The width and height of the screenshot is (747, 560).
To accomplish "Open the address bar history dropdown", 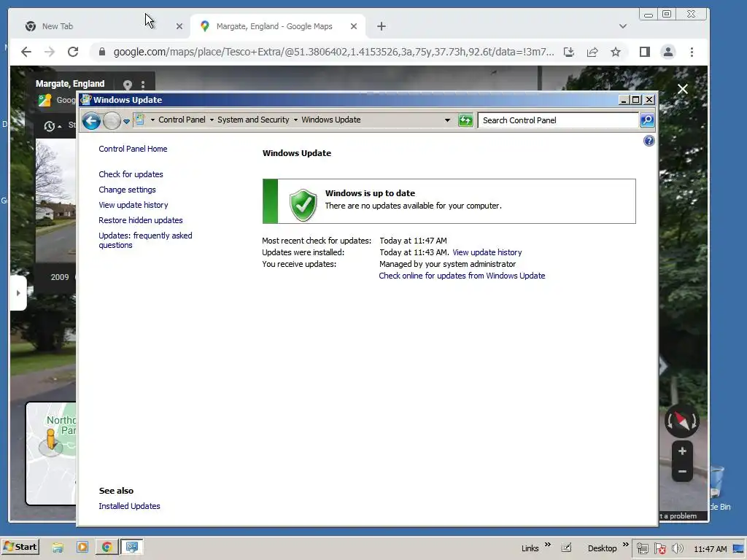I will pyautogui.click(x=447, y=120).
